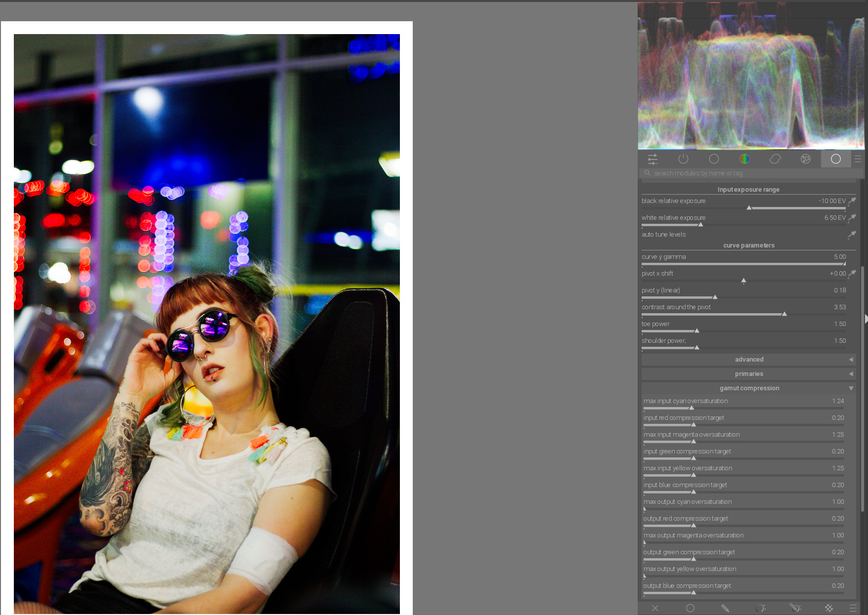Enable the uniform blend mask circle
The width and height of the screenshot is (868, 615).
(x=690, y=608)
